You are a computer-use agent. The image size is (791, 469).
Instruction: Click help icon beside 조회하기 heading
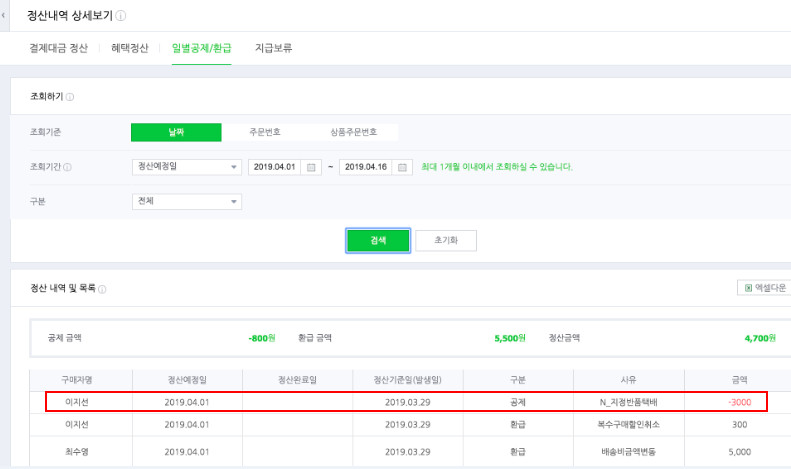(70, 97)
